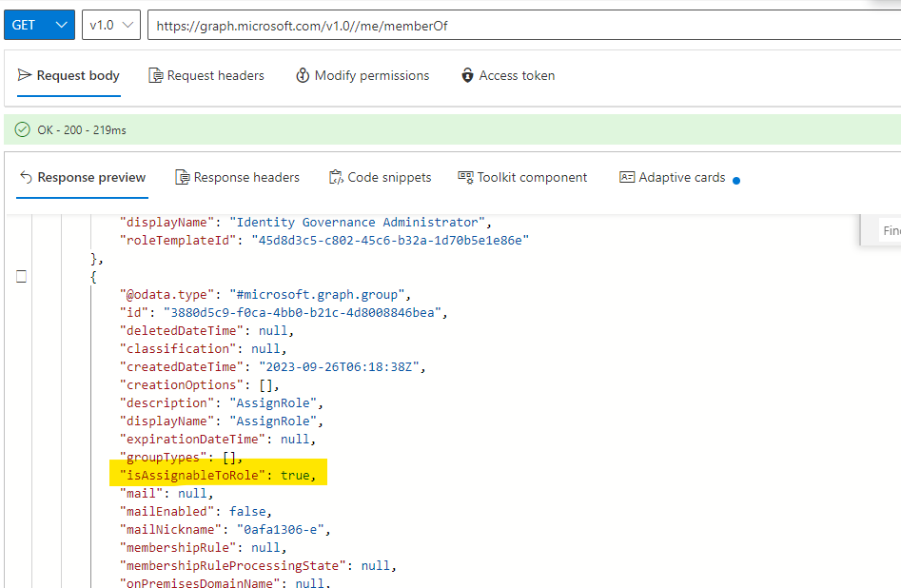Click the Response headers document icon
This screenshot has height=588, width=901.
[182, 177]
